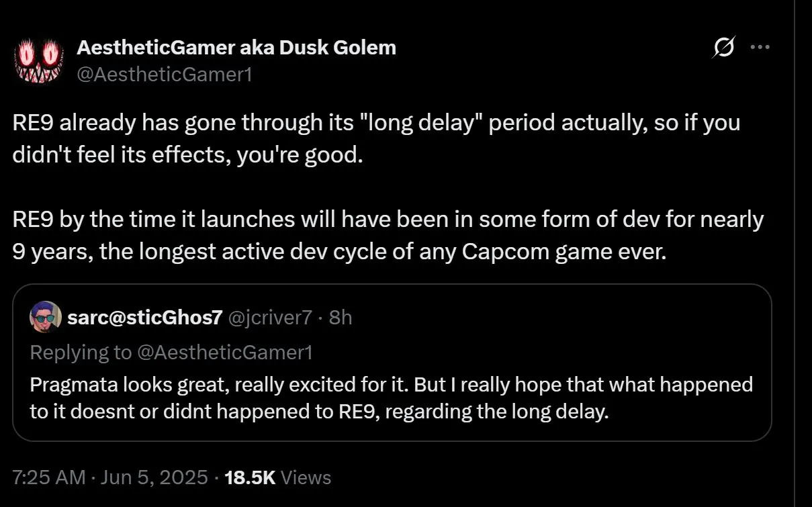Click AestheticGamer's glowing-eyes profile avatar
The height and width of the screenshot is (507, 812).
click(38, 60)
